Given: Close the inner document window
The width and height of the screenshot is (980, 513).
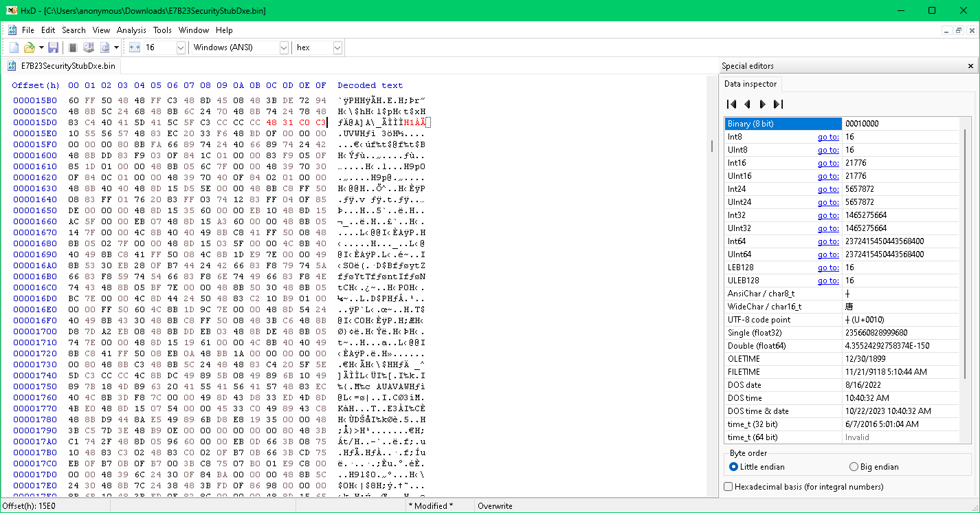Looking at the screenshot, I should pyautogui.click(x=971, y=30).
